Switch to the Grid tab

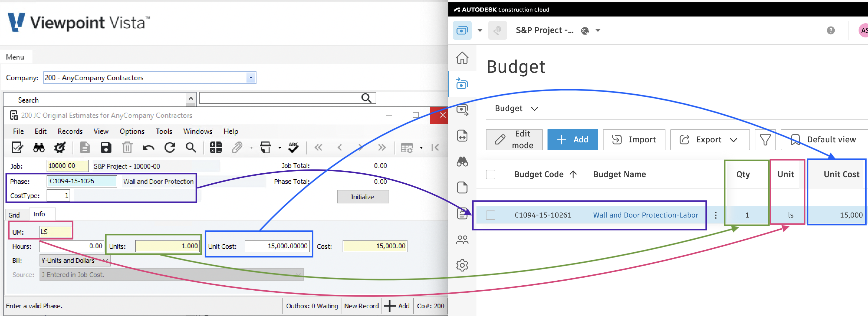coord(14,215)
